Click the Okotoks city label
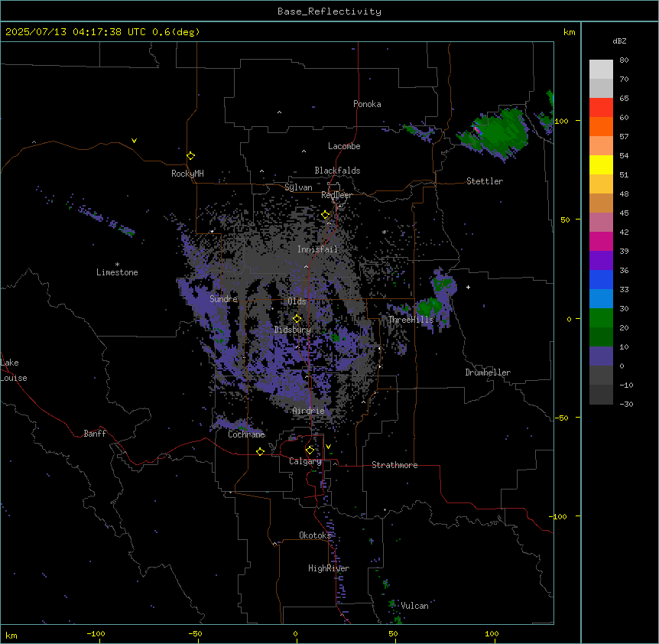 [x=315, y=535]
